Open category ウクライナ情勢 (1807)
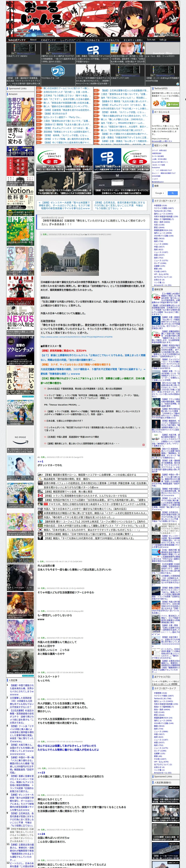The width and height of the screenshot is (186, 868). point(164,208)
